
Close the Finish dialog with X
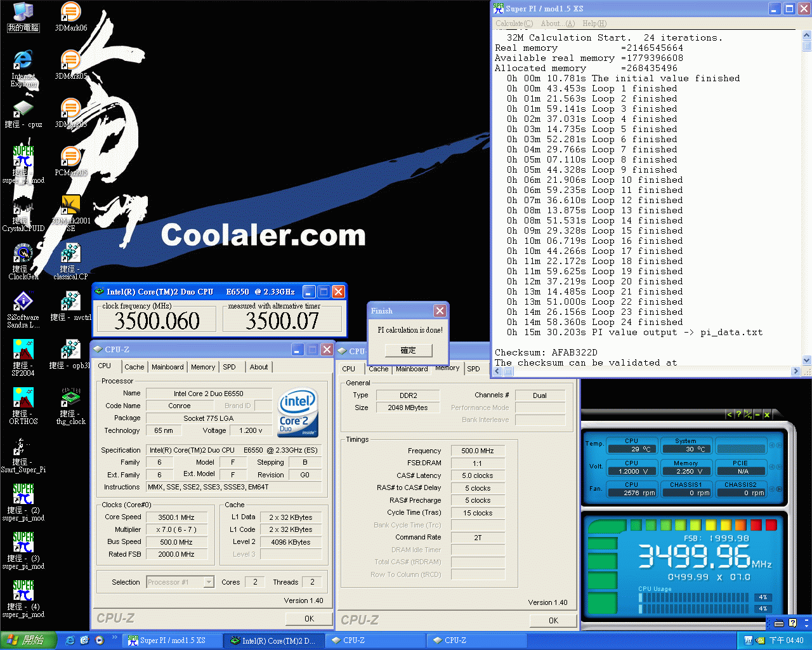[440, 310]
